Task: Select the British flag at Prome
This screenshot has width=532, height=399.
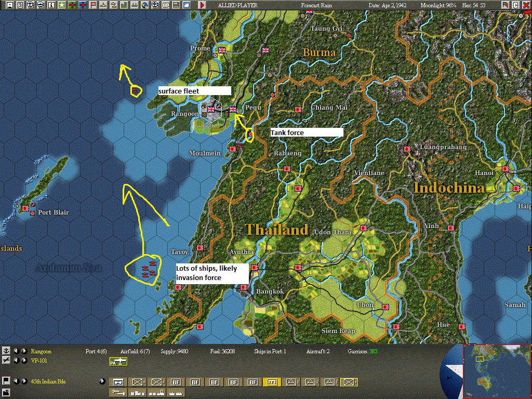Action: coord(222,50)
